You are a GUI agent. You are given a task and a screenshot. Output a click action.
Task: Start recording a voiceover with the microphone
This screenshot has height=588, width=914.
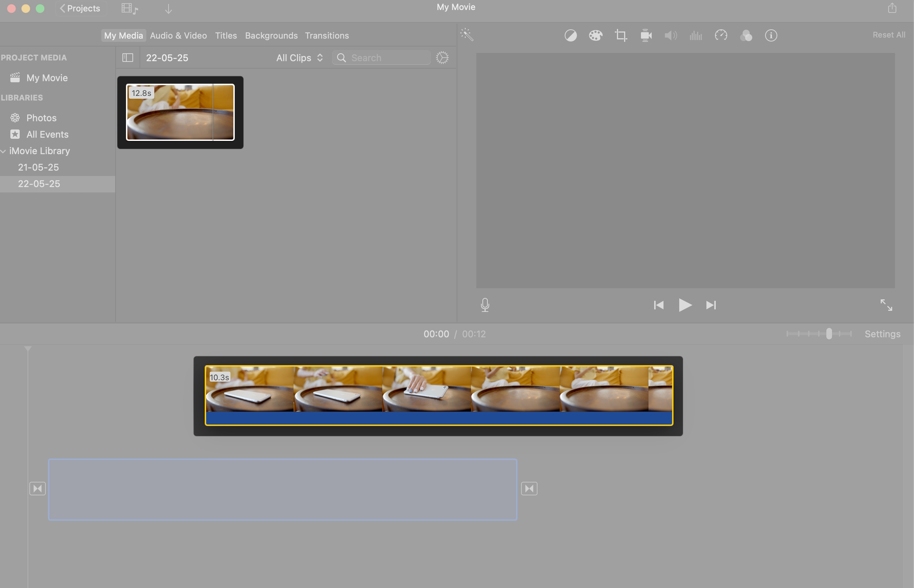tap(485, 305)
